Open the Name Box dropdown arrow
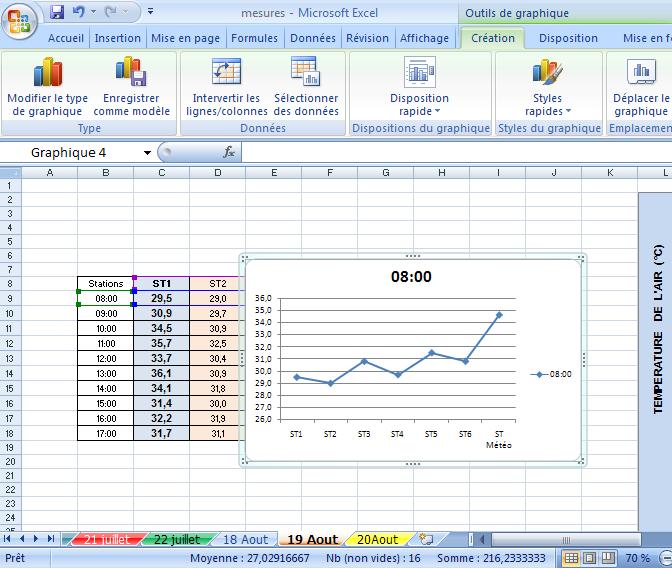This screenshot has height=568, width=672. 147,153
